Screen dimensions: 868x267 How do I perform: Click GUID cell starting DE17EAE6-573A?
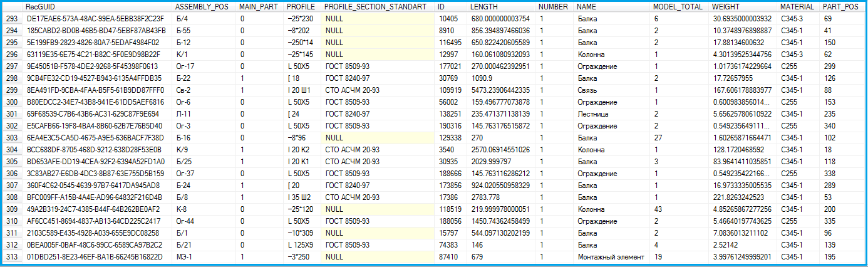tap(98, 19)
